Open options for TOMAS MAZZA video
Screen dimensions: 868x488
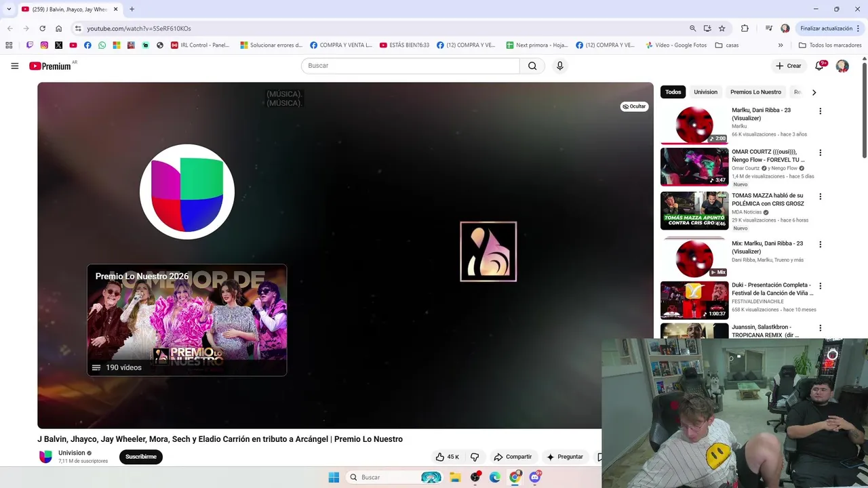tap(820, 197)
